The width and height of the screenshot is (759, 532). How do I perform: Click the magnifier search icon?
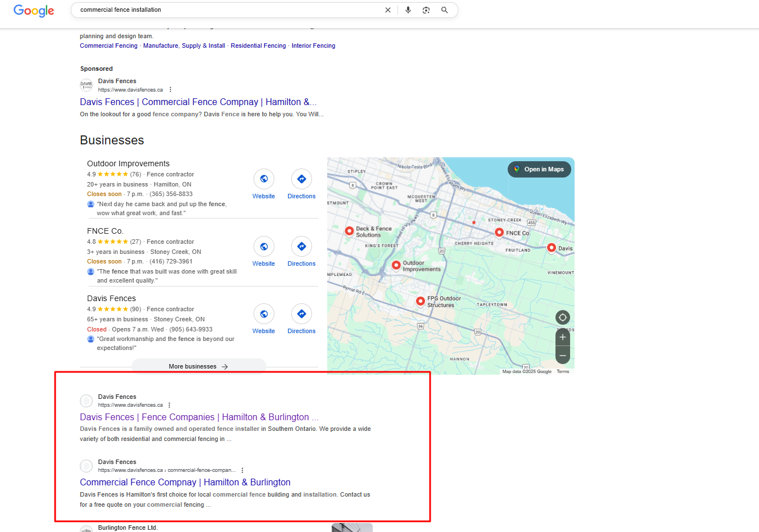tap(445, 10)
